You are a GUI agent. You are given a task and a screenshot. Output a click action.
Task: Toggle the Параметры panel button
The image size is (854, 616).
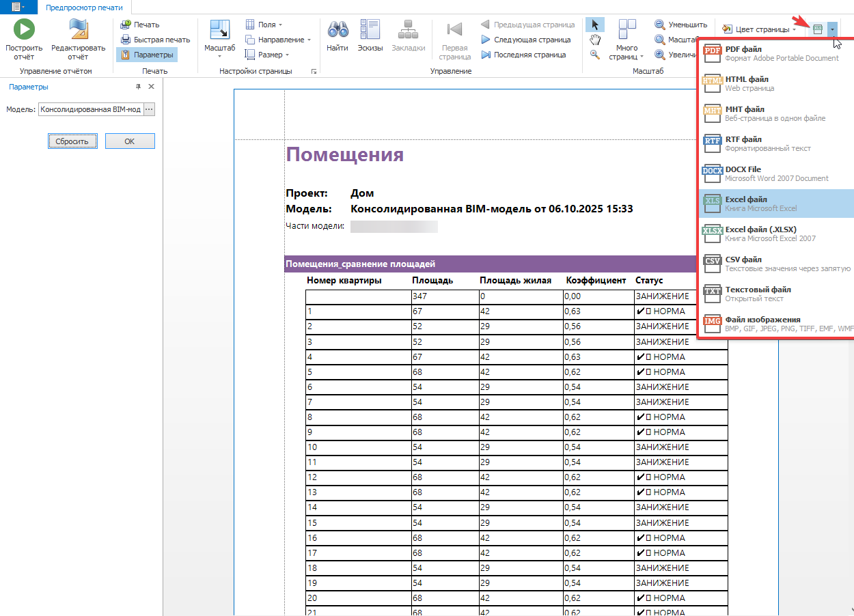tap(147, 55)
